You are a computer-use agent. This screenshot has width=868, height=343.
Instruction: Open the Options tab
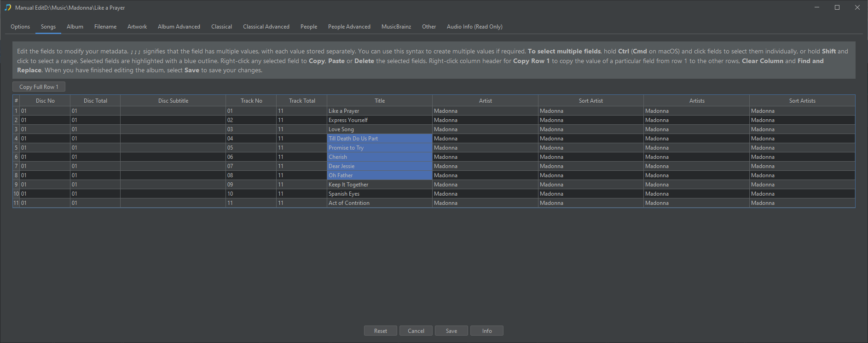coord(20,27)
